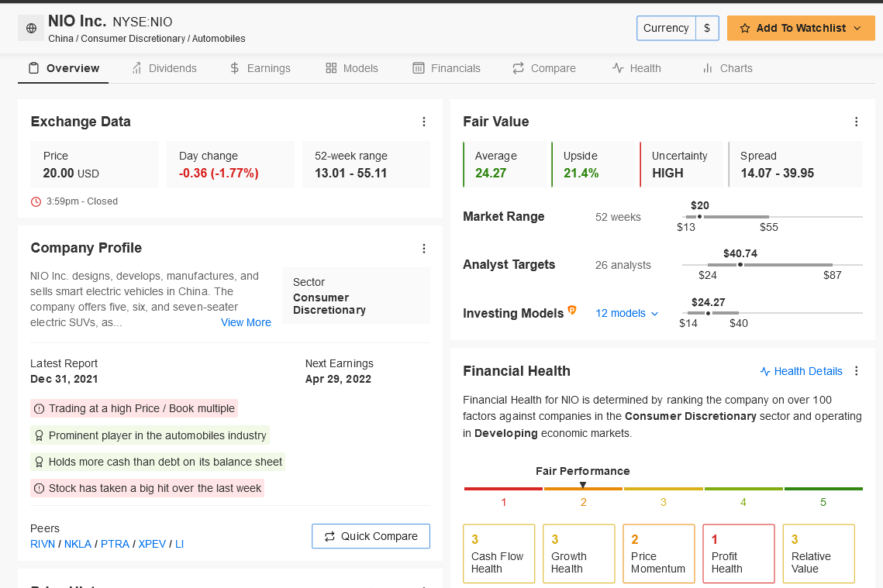Click the 26 analysts label

click(x=623, y=265)
